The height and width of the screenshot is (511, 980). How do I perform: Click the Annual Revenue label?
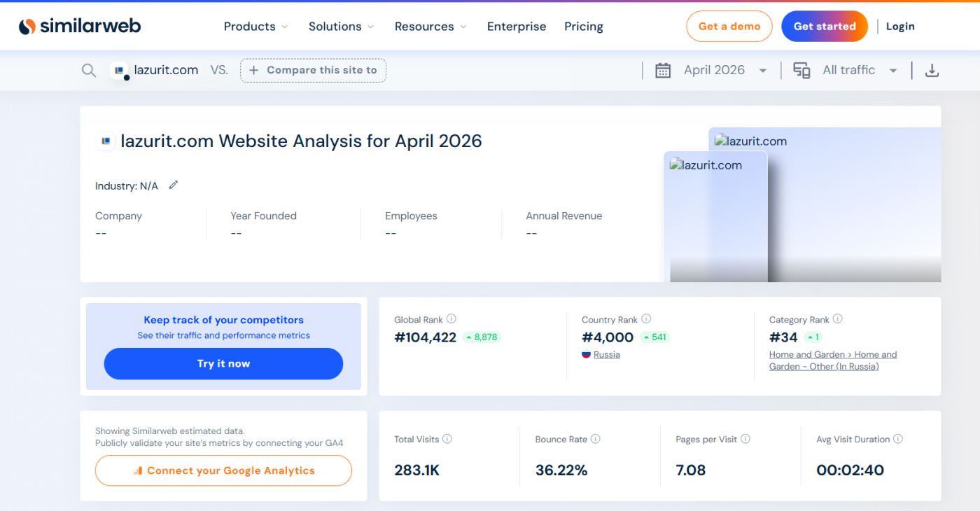pos(564,216)
